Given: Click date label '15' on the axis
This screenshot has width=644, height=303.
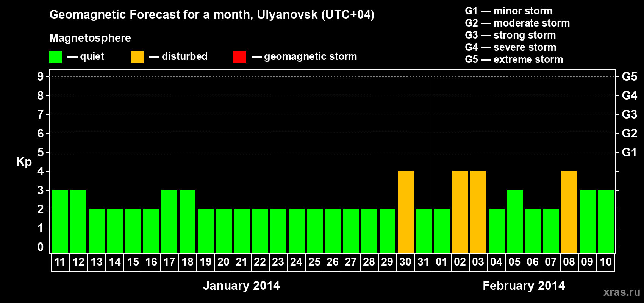Looking at the screenshot, I should tap(133, 262).
